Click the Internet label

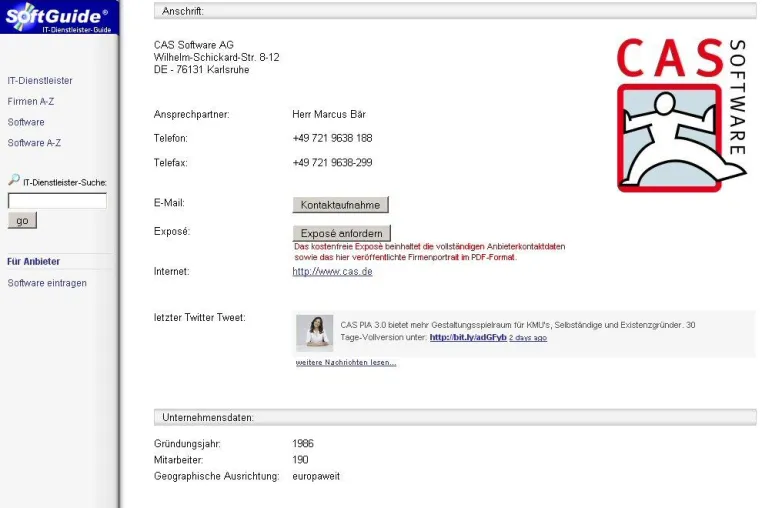click(172, 271)
